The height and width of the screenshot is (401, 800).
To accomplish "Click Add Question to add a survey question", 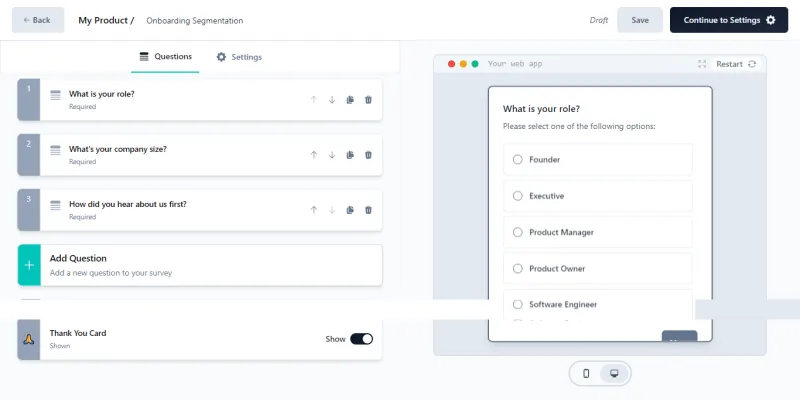I will pos(200,265).
